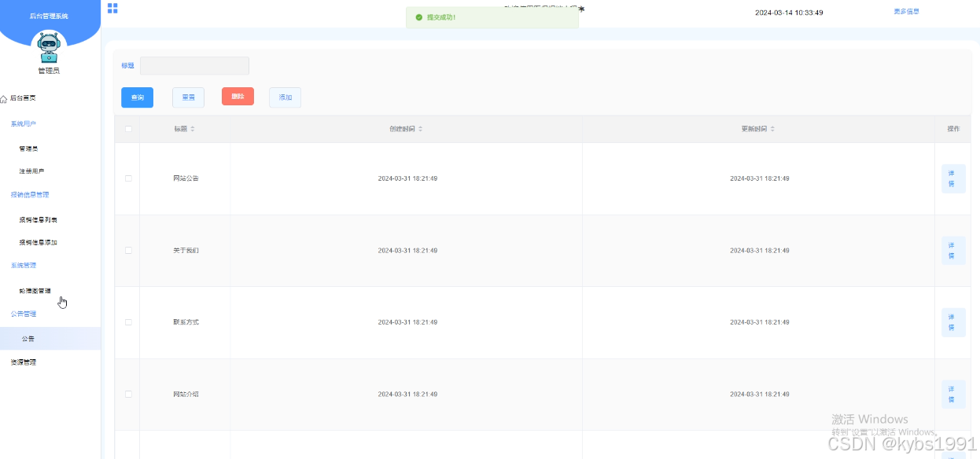Click the 网站公告 title cell
This screenshot has height=459, width=980.
tap(186, 178)
